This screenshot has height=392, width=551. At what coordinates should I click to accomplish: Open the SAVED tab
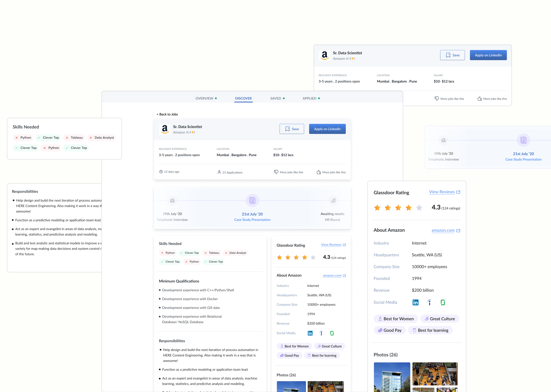coord(275,98)
